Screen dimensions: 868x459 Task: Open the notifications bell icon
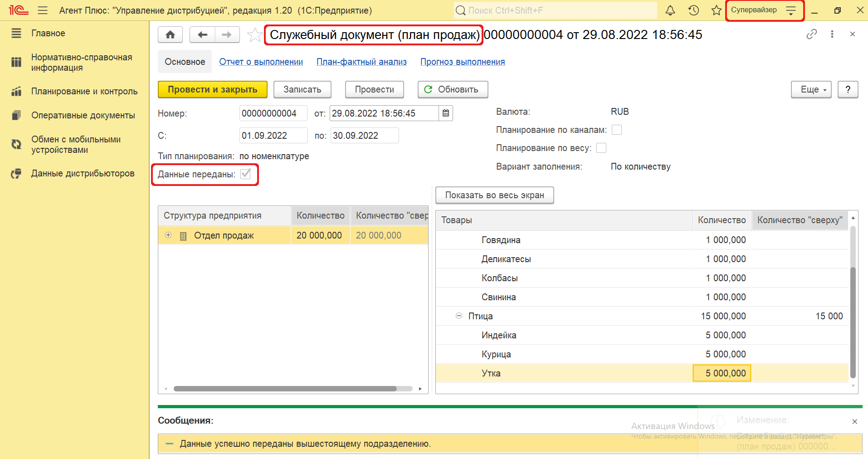point(670,10)
